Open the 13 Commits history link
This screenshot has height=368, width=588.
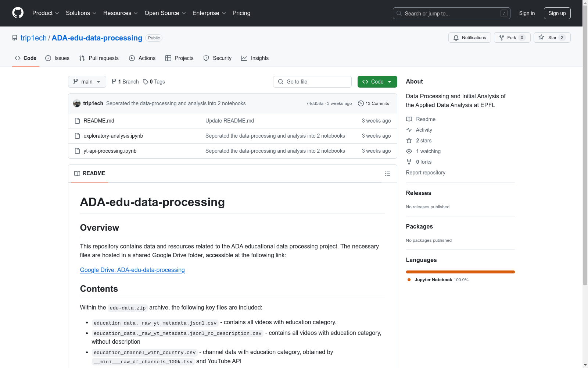[373, 103]
